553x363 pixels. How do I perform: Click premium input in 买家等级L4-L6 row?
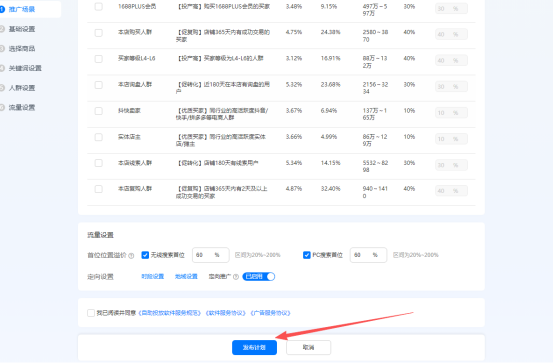[451, 60]
